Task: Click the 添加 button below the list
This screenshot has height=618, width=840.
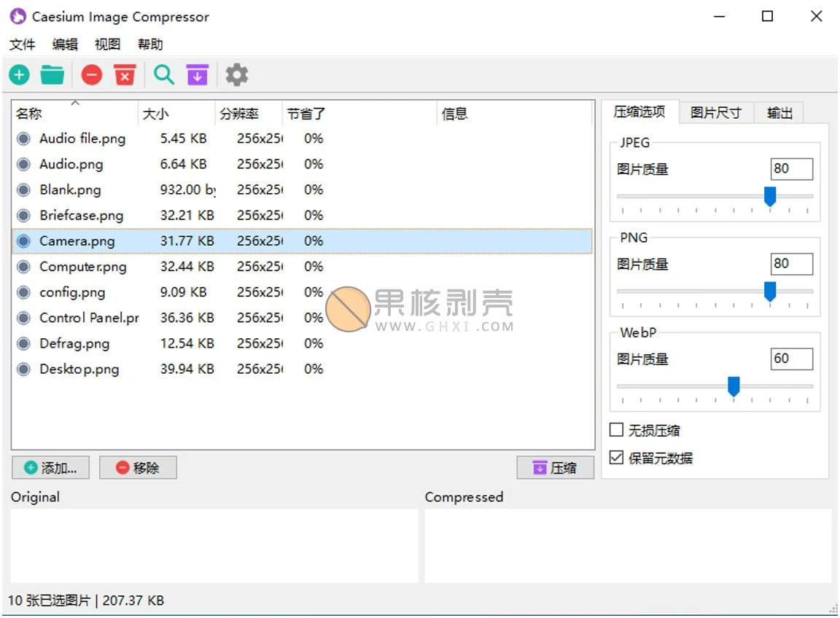Action: click(50, 467)
